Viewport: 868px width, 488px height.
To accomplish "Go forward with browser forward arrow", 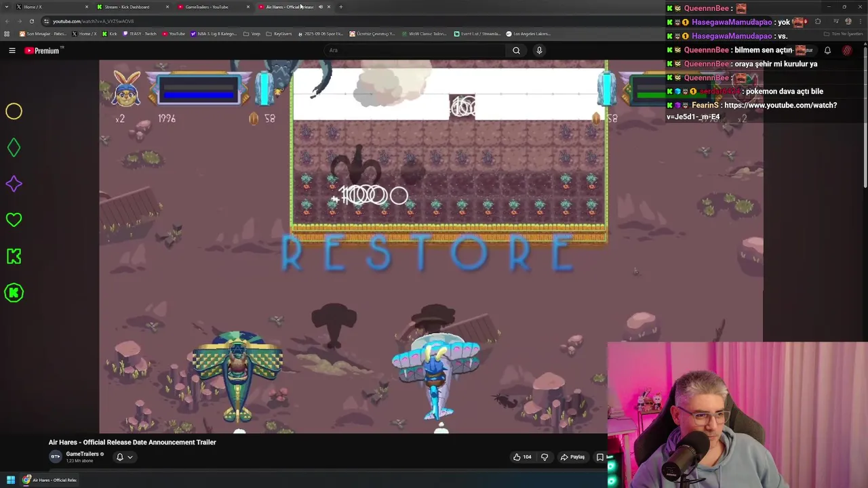I will 19,21.
